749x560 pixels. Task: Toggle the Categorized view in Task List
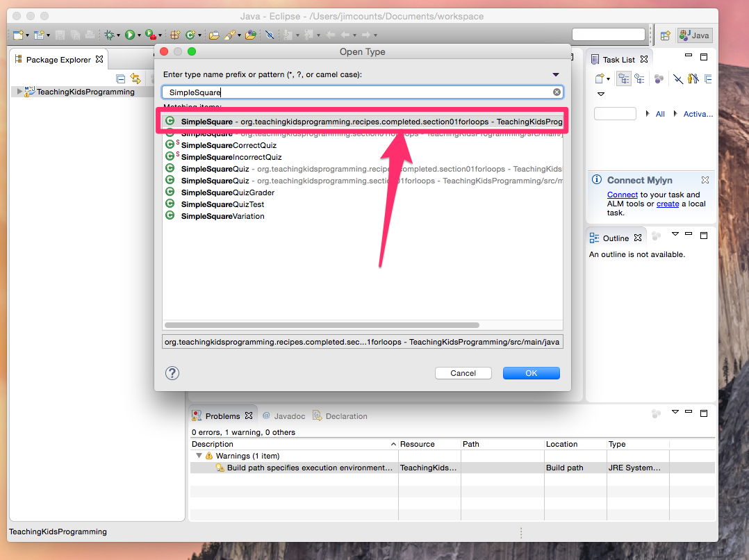click(623, 79)
